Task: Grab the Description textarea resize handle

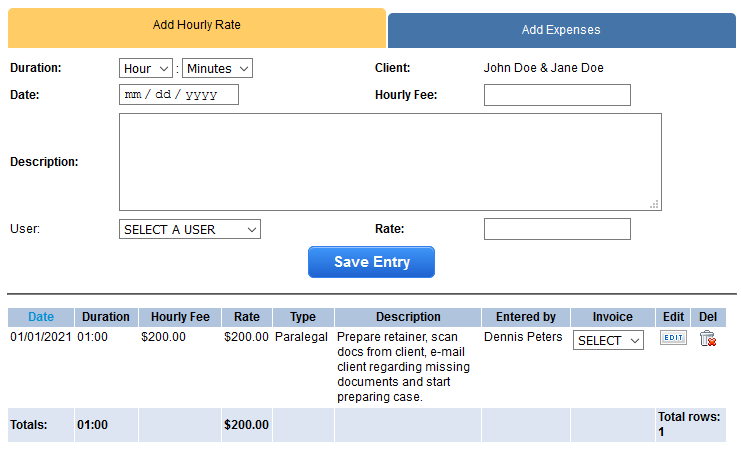Action: coord(655,204)
